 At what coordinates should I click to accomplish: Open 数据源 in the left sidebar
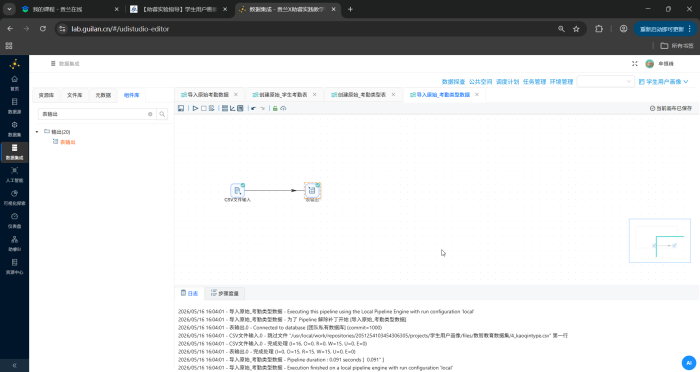(14, 106)
